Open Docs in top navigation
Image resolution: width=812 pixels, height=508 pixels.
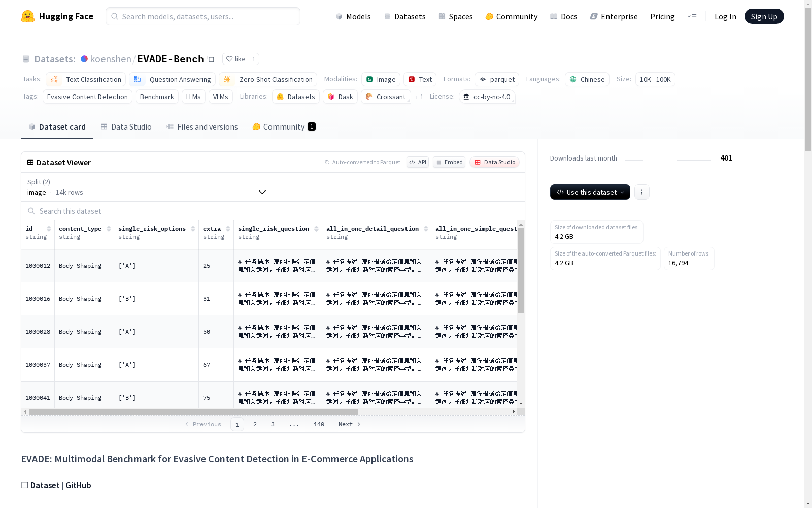click(563, 16)
